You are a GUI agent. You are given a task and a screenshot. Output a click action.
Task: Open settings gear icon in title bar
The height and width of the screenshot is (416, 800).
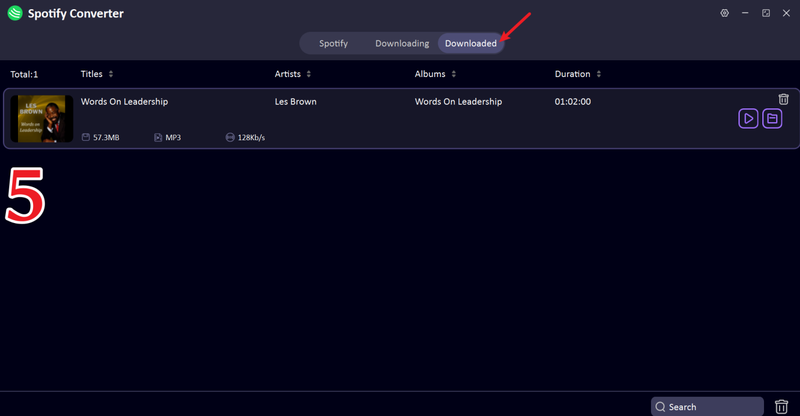tap(724, 13)
